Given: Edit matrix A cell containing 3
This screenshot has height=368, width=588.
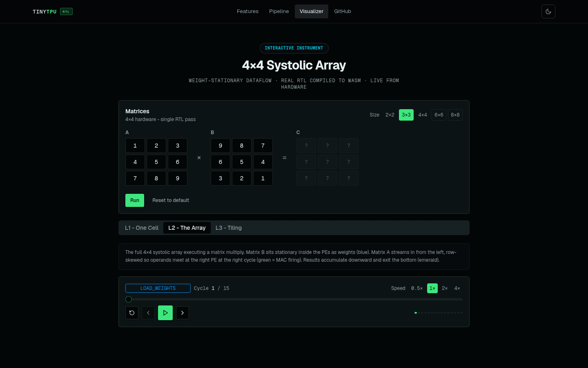Looking at the screenshot, I should tap(178, 146).
